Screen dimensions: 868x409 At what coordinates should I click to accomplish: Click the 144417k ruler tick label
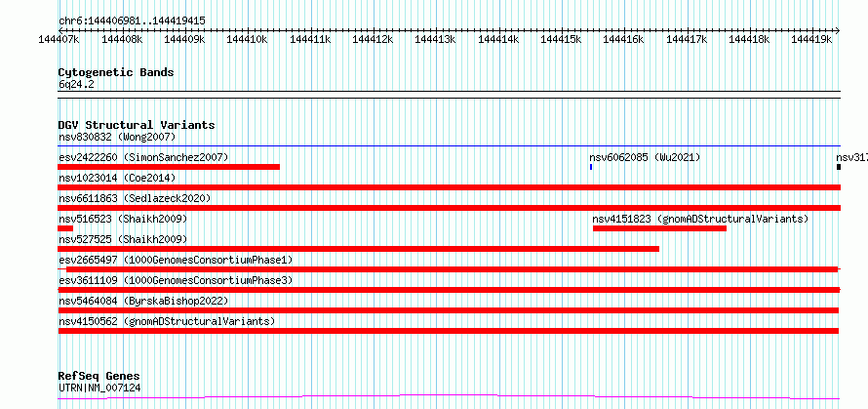tap(687, 39)
